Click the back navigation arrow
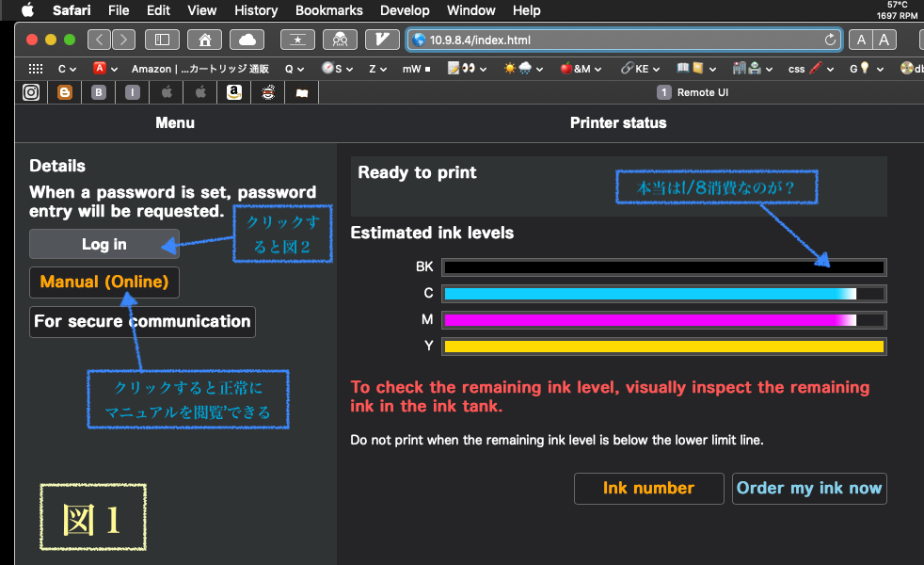This screenshot has height=565, width=924. pos(99,40)
